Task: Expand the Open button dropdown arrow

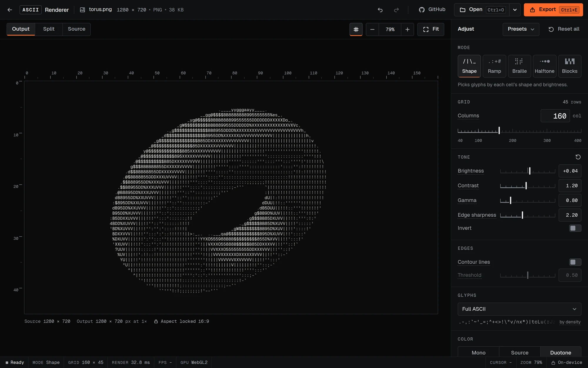Action: click(515, 10)
